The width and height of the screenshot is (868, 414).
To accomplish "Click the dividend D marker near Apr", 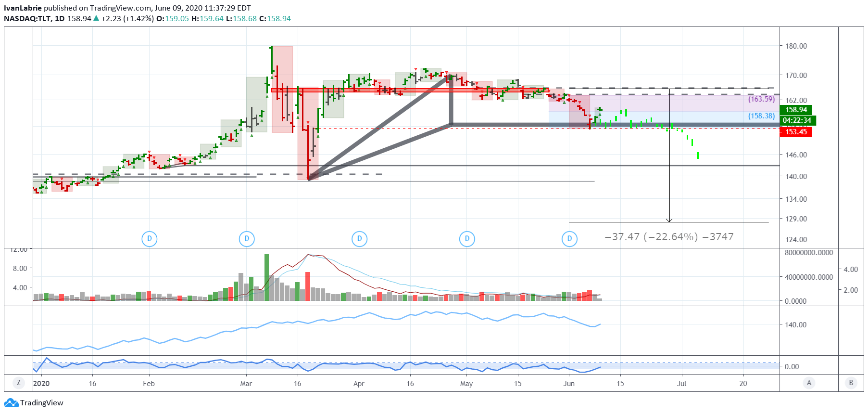I will (x=360, y=239).
